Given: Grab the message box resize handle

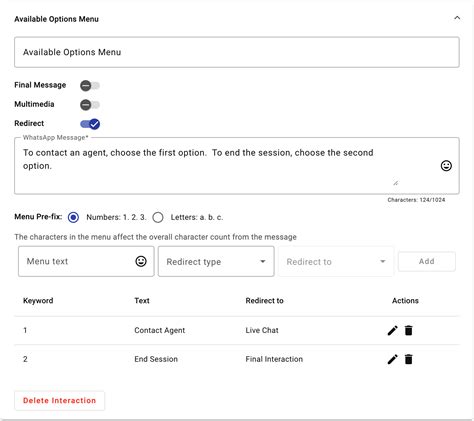Looking at the screenshot, I should tap(395, 183).
